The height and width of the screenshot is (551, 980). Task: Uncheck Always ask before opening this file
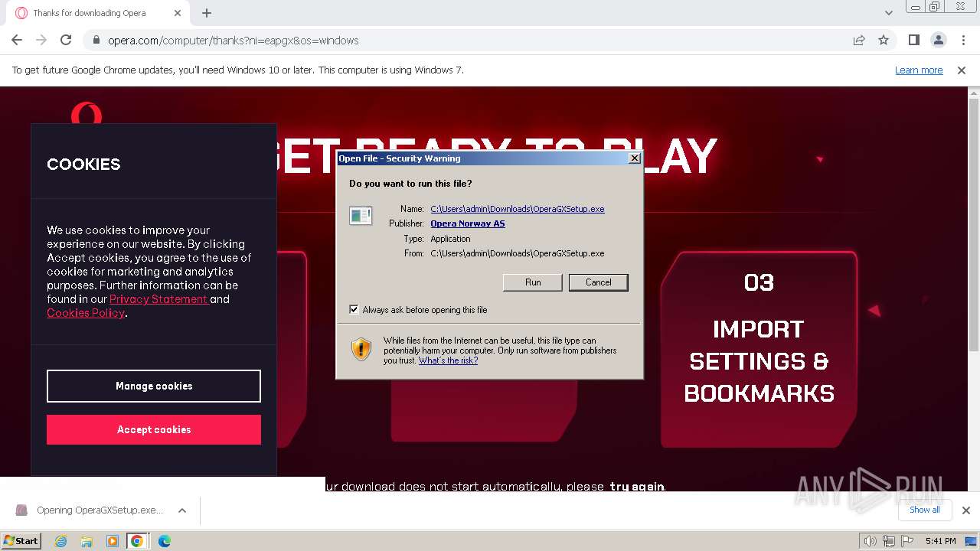click(x=354, y=309)
